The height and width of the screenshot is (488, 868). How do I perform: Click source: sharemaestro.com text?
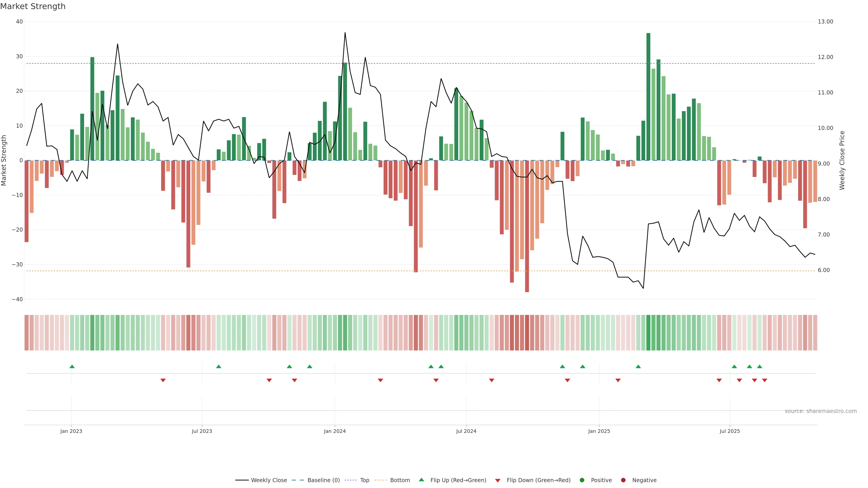821,411
